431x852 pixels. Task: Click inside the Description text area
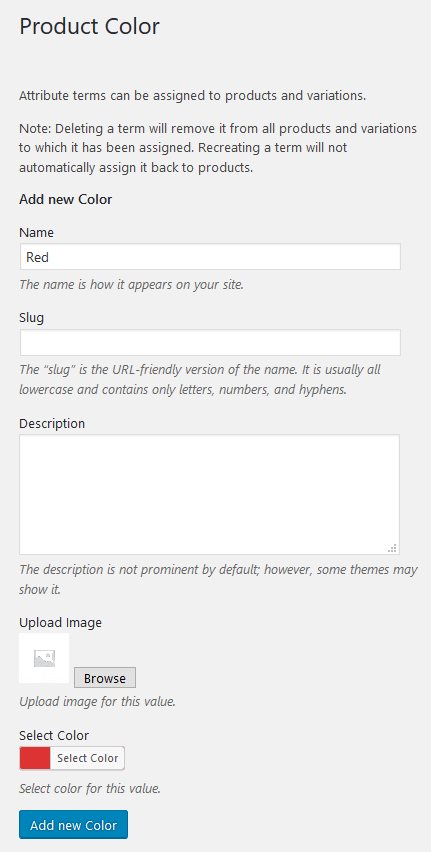tap(210, 494)
